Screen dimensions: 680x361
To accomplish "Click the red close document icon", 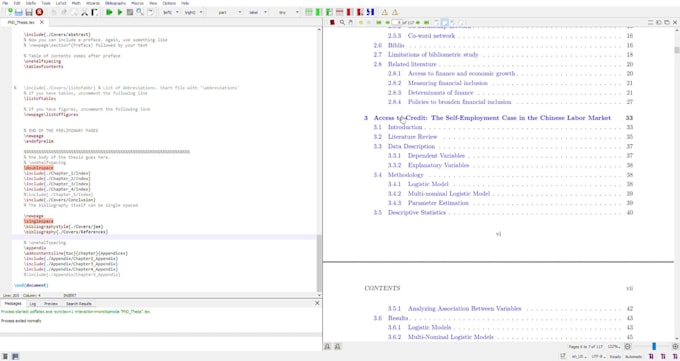I will (x=39, y=12).
